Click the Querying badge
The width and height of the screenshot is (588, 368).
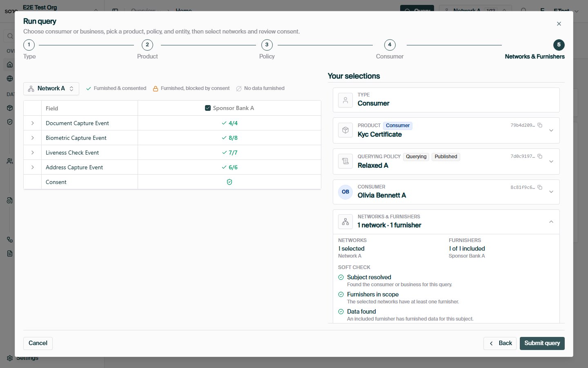point(416,157)
